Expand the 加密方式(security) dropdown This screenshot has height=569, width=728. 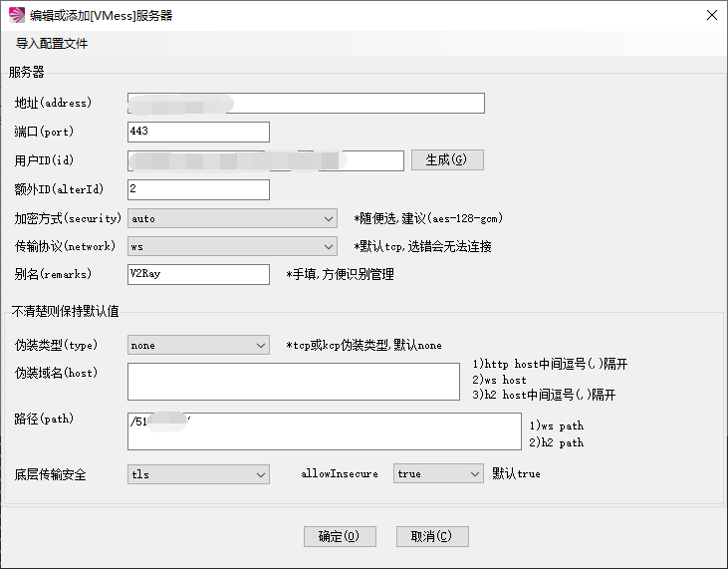[232, 218]
